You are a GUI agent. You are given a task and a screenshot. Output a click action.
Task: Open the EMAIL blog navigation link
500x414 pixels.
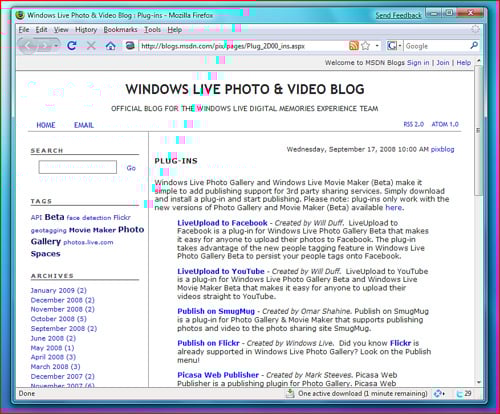click(84, 125)
